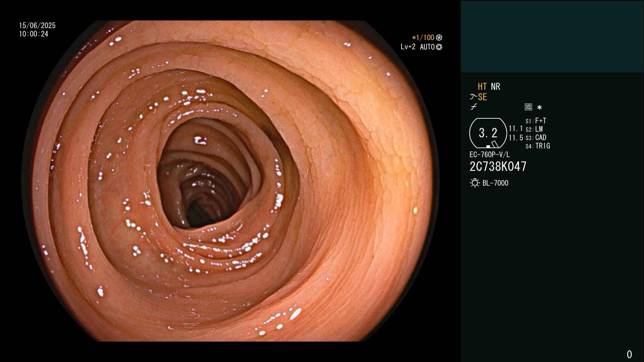
Task: Click the date 15/06/2025
Action: click(37, 25)
